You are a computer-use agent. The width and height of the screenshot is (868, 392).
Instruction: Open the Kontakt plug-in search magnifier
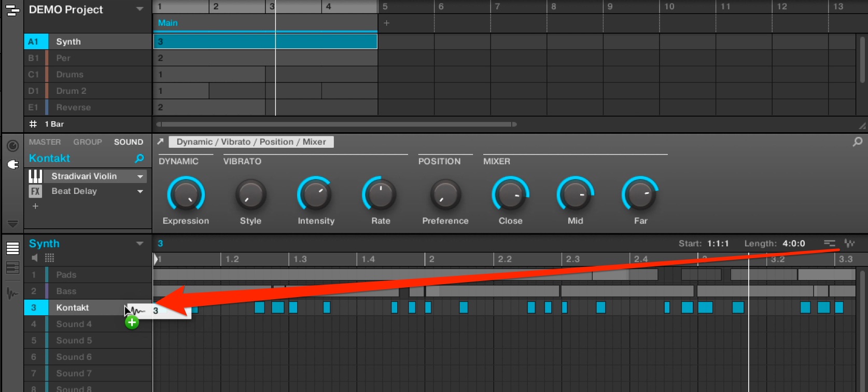click(139, 158)
